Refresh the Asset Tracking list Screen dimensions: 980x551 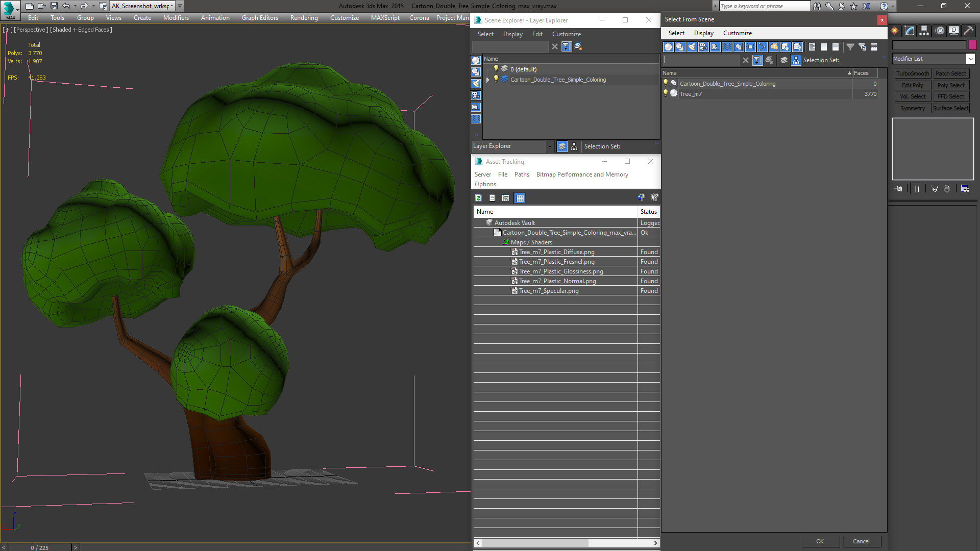tap(478, 198)
